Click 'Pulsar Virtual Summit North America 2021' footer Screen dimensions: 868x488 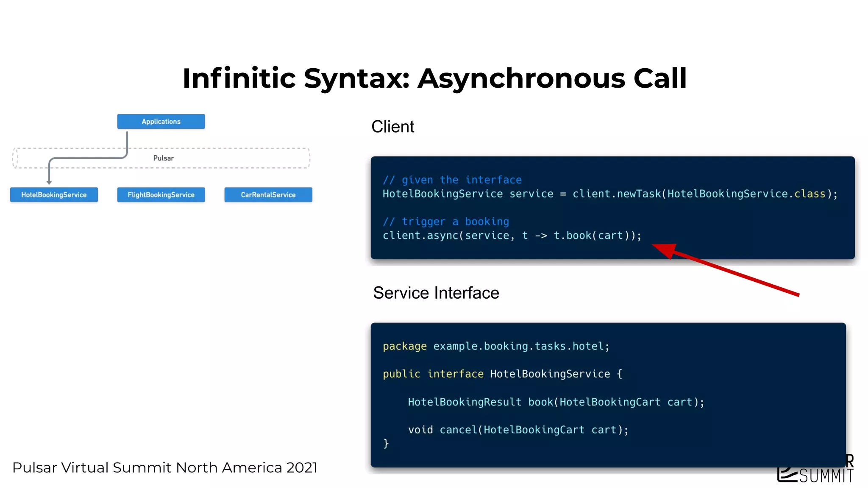[x=165, y=468]
